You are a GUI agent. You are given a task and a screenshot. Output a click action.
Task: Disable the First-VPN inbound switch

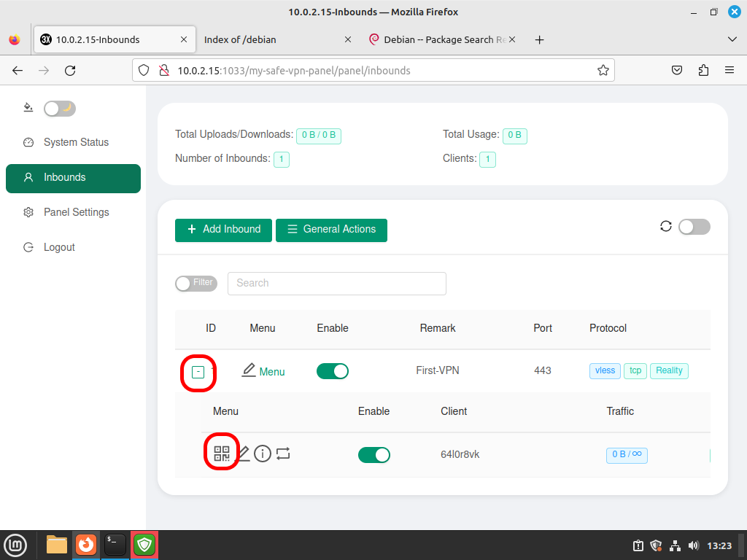[333, 371]
